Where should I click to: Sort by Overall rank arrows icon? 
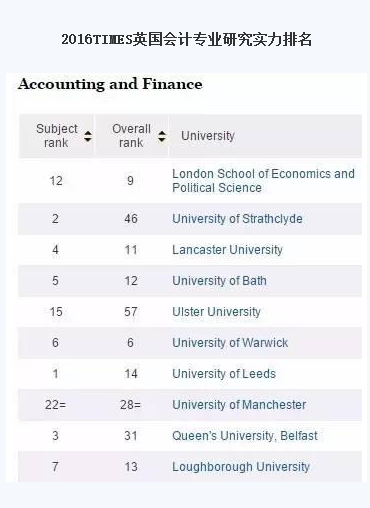point(162,136)
